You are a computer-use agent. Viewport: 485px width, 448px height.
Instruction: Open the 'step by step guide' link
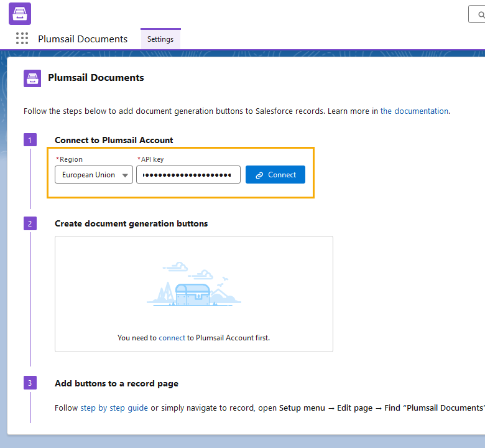(114, 408)
